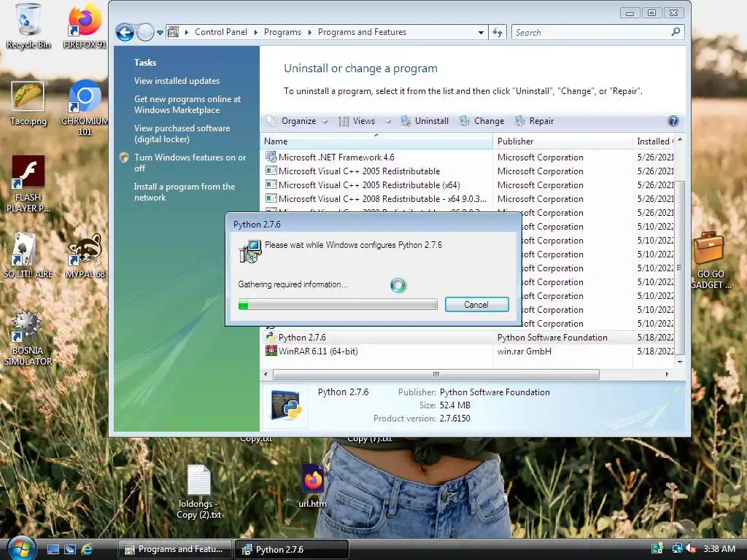
Task: Click Install a program from the network
Action: (185, 192)
